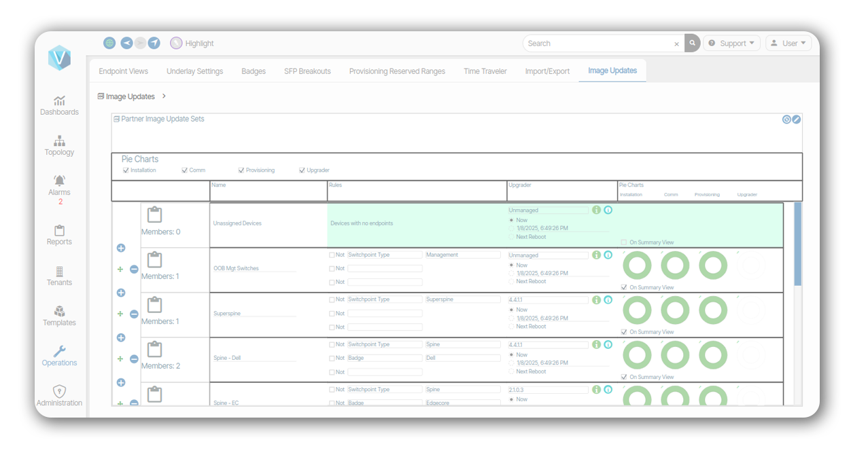Click the move handle for the Superspine row
Viewport: 868px width, 459px height.
(120, 314)
